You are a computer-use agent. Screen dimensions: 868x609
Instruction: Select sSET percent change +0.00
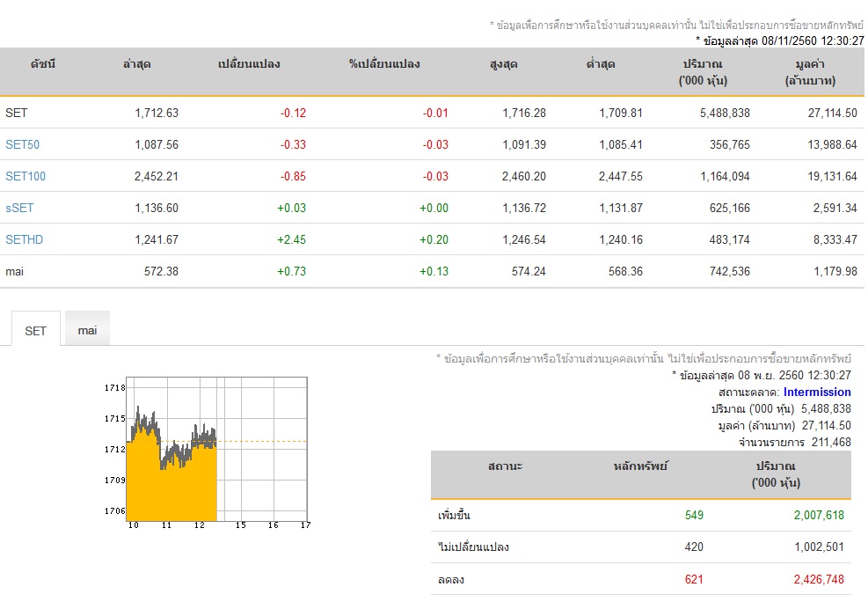[434, 208]
